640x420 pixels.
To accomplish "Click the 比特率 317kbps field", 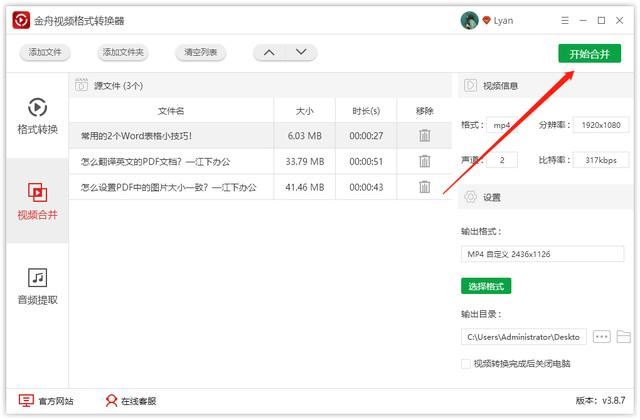I will point(601,160).
